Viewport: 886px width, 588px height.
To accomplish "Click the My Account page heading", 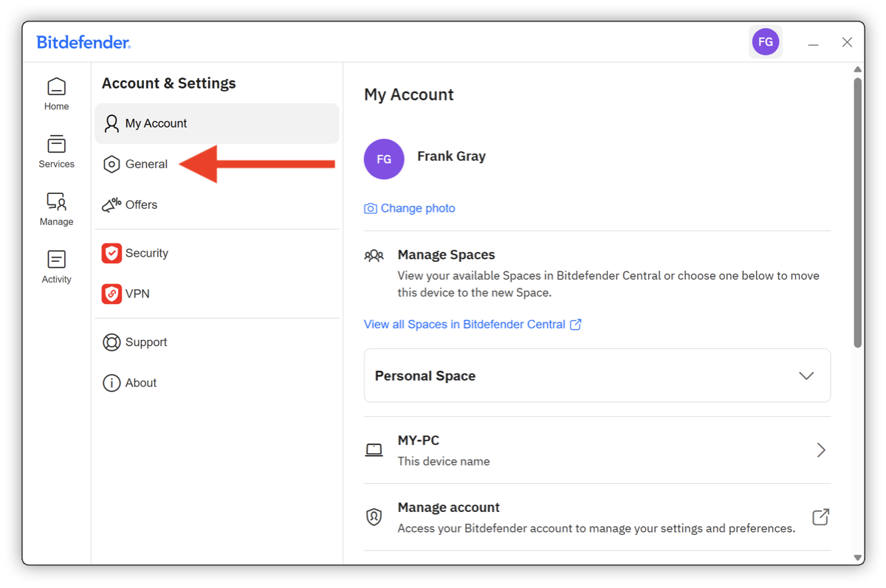I will click(x=409, y=94).
